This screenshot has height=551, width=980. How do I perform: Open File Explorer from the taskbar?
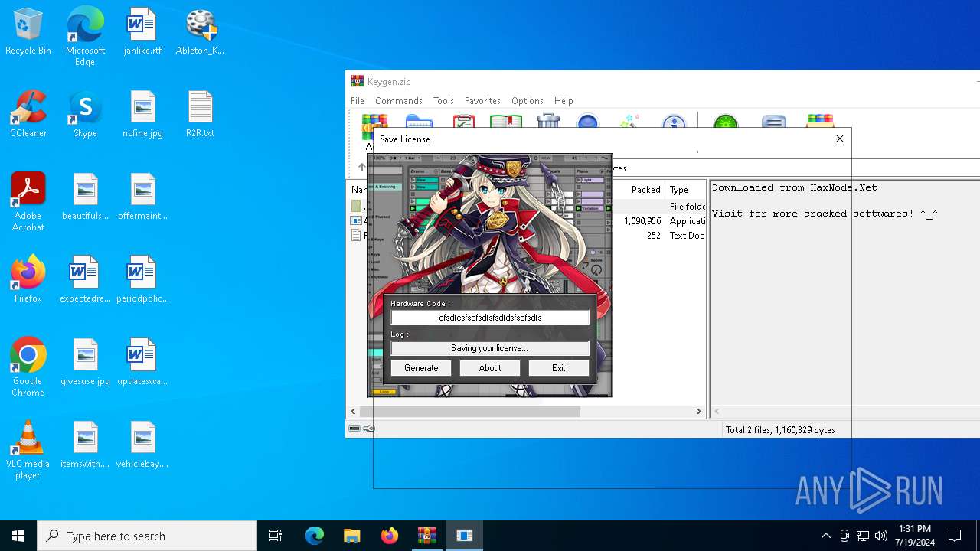pyautogui.click(x=351, y=536)
